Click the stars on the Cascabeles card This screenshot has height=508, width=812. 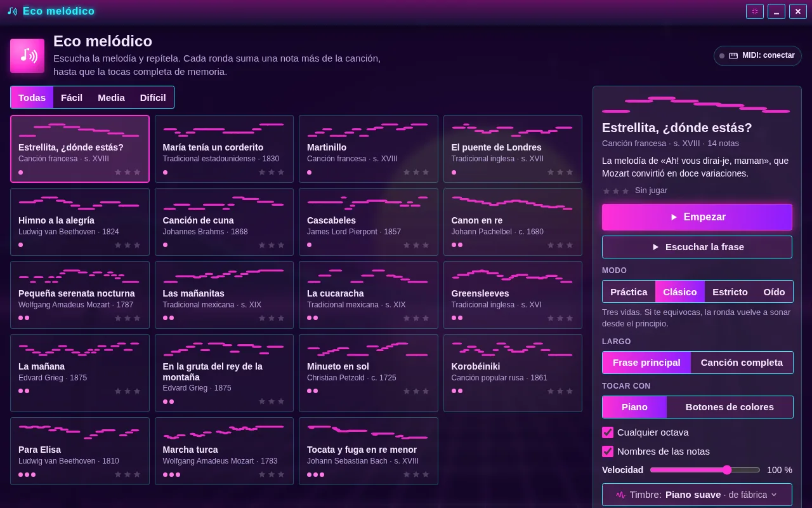416,245
